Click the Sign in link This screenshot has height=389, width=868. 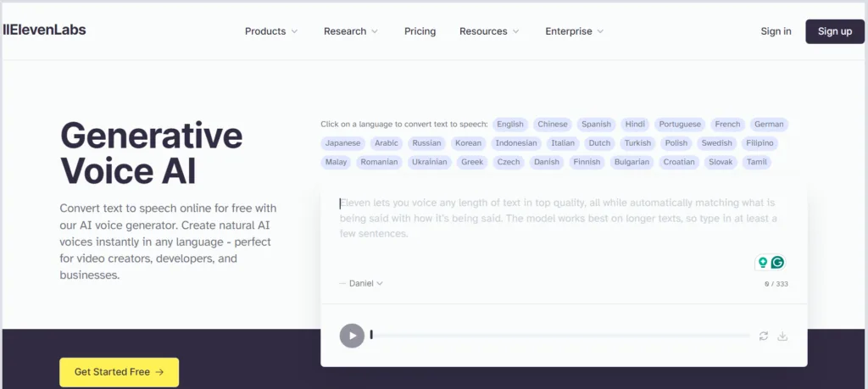(776, 31)
